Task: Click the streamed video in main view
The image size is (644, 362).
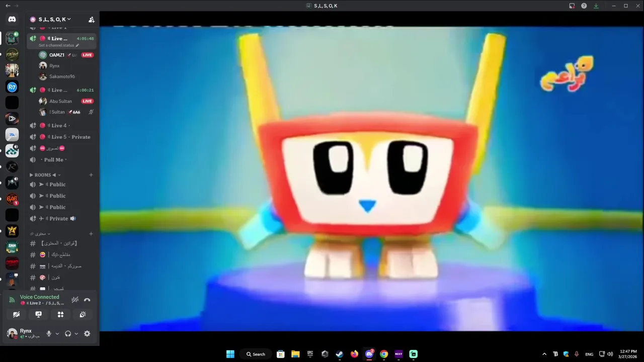Action: point(371,178)
